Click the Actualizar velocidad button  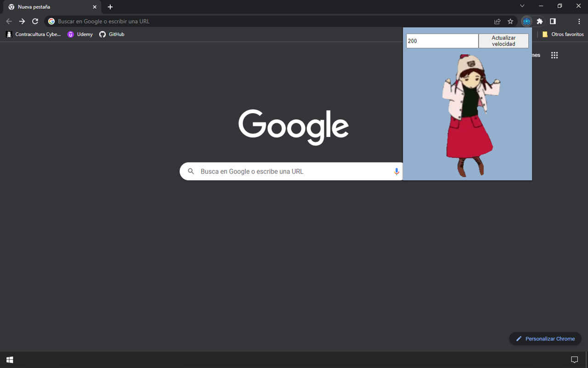pos(503,41)
